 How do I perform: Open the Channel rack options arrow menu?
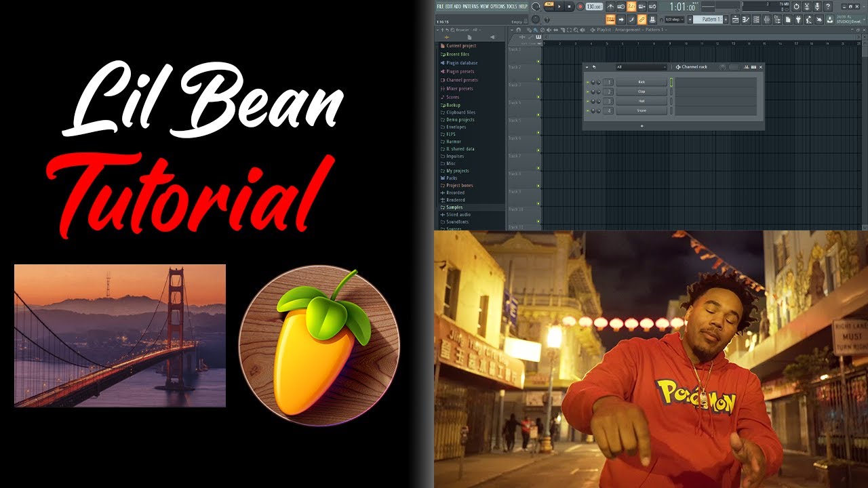pyautogui.click(x=587, y=67)
